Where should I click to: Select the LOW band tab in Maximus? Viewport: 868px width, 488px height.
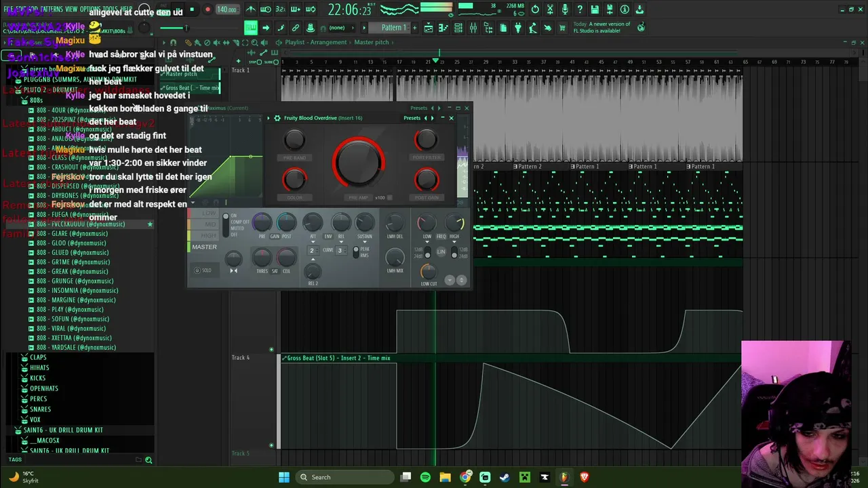pyautogui.click(x=203, y=213)
